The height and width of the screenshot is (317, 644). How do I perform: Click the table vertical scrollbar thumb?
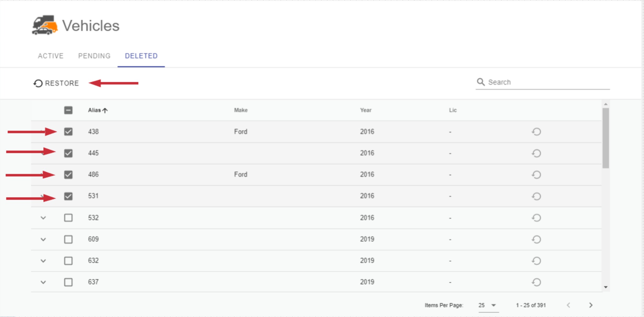pyautogui.click(x=606, y=138)
